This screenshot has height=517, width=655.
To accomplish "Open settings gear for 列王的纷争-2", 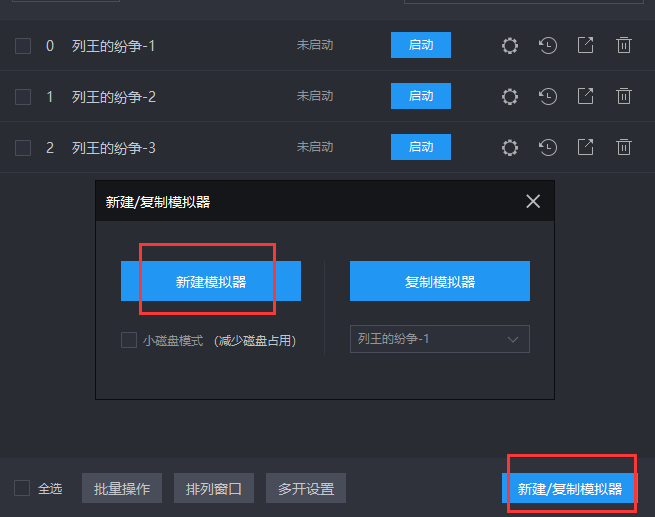I will coord(510,96).
